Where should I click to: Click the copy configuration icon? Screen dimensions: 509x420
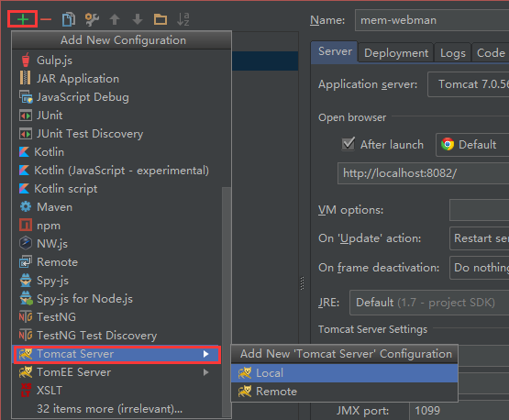point(69,19)
